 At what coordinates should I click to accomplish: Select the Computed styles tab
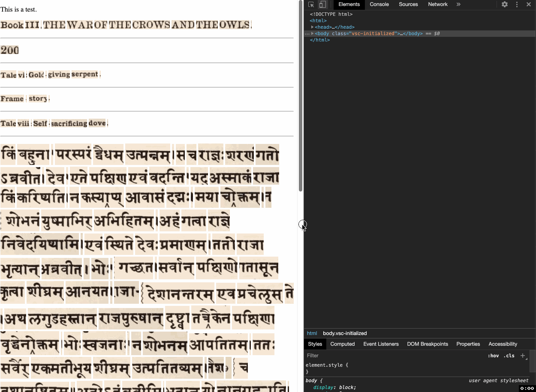point(342,344)
